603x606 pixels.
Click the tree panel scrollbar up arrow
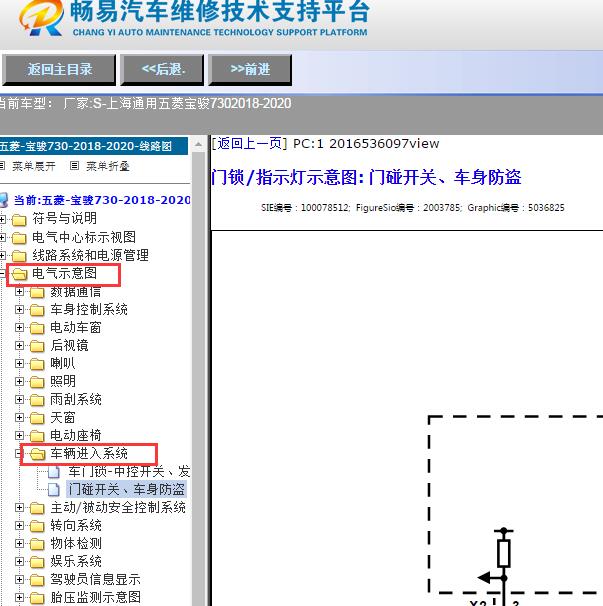(x=198, y=145)
